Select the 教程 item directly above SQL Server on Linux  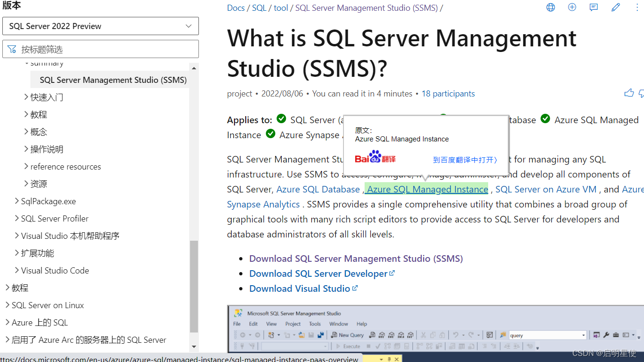(x=20, y=288)
